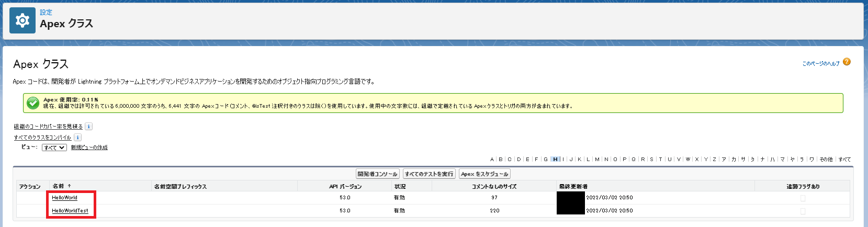Select the highlighted letter H filter
Viewport: 868px width, 227px height.
tap(555, 160)
